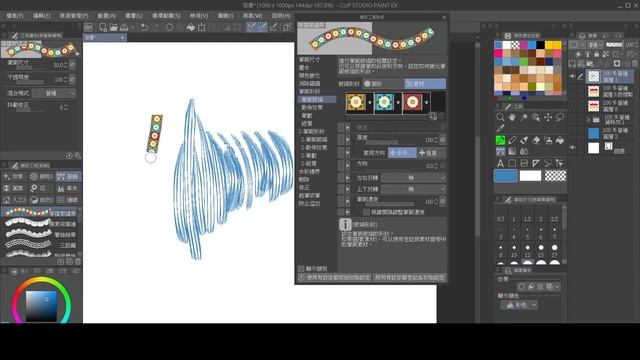Toggle visibility eye of top layer 圖層 1
Screen dimensions: 640x360
click(572, 76)
